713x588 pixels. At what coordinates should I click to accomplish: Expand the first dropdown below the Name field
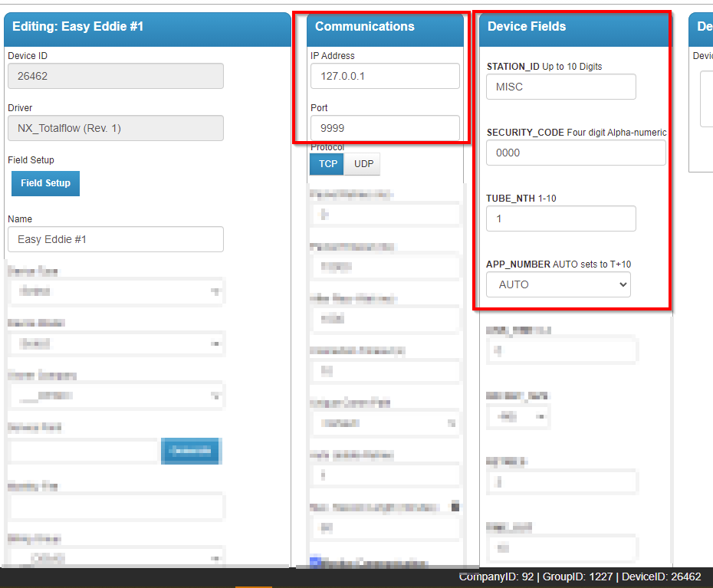(115, 291)
